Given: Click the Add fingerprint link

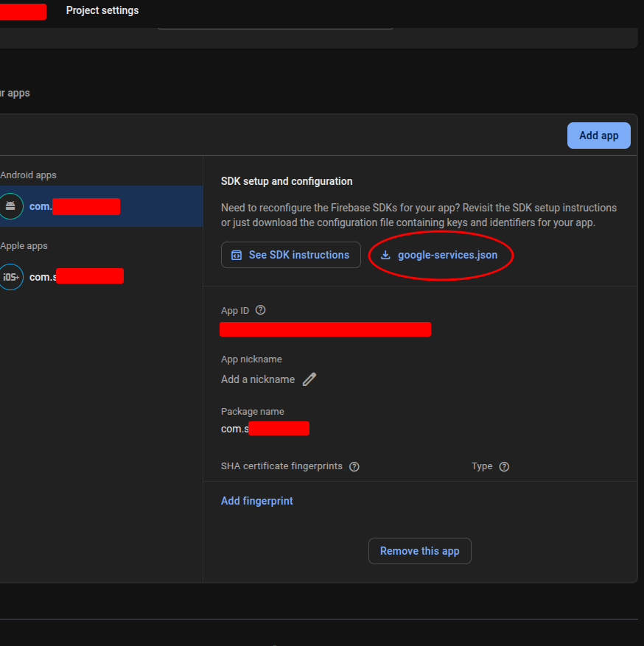Looking at the screenshot, I should (257, 501).
